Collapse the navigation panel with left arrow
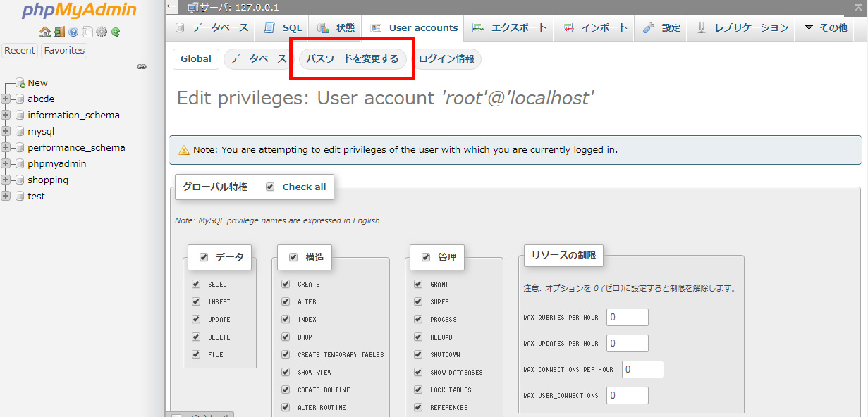This screenshot has height=417, width=868. point(172,7)
